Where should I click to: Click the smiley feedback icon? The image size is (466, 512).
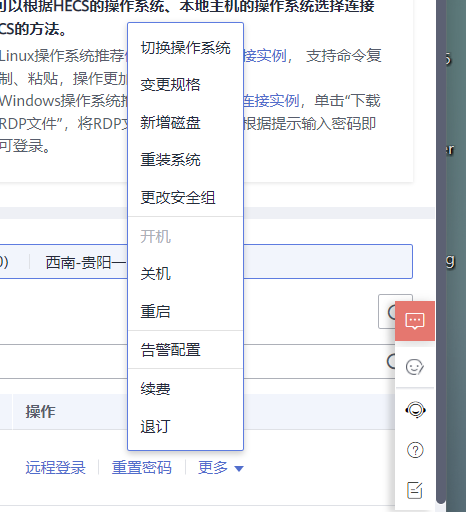pyautogui.click(x=415, y=367)
